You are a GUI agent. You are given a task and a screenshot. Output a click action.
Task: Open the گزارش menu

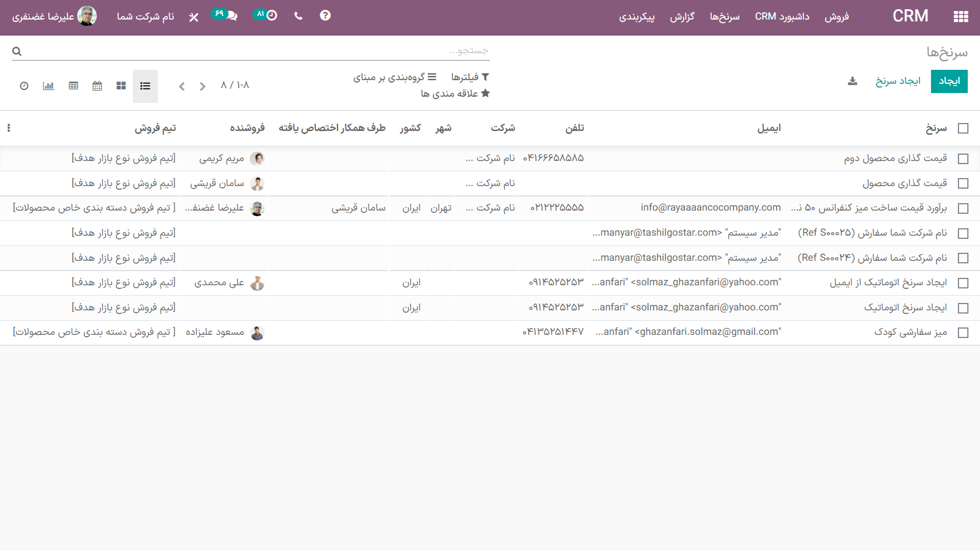682,17
